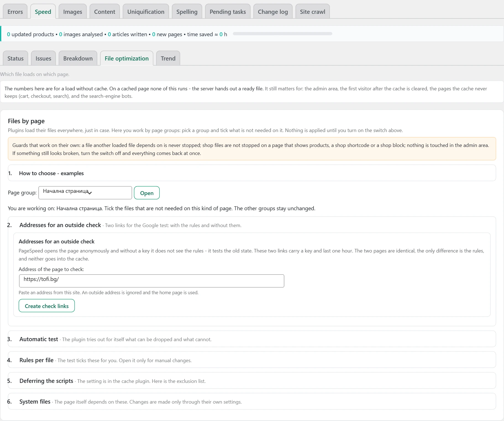Click the 'Files by page' heading
The height and width of the screenshot is (421, 504).
click(26, 121)
